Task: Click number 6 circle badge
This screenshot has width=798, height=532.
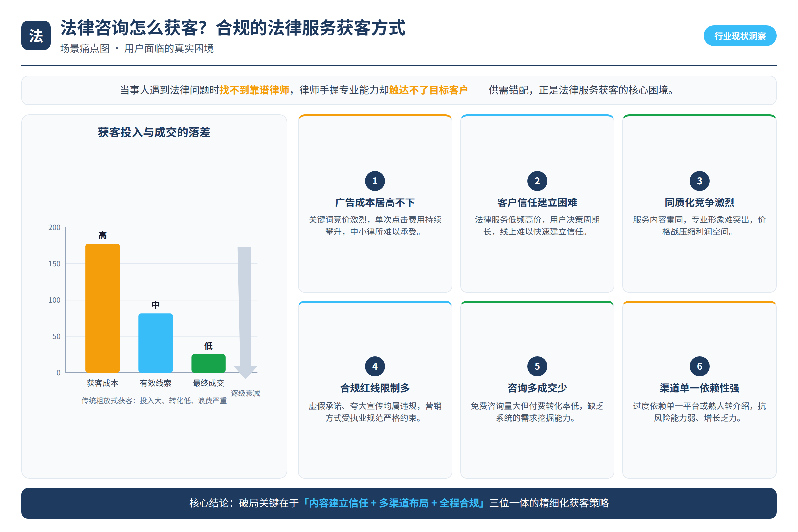Action: point(699,366)
